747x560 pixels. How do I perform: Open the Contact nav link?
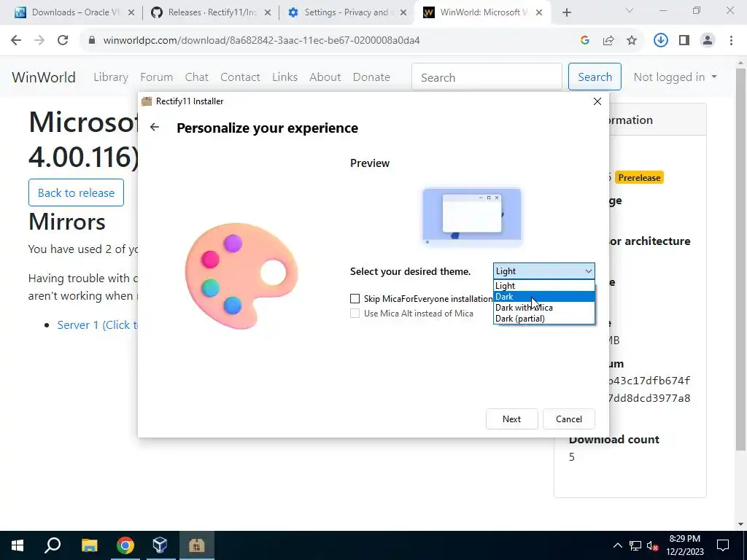click(x=240, y=77)
